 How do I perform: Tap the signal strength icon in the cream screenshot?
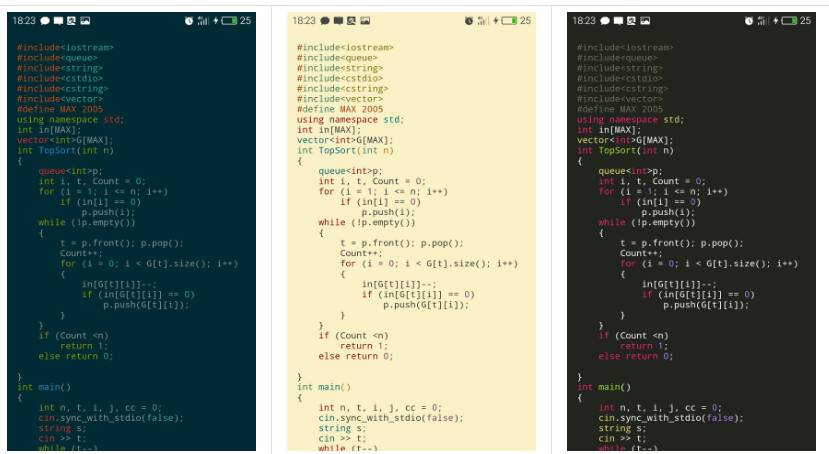(x=484, y=20)
